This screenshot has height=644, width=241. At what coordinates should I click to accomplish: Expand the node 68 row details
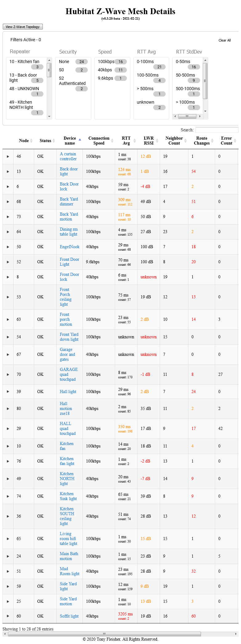pyautogui.click(x=8, y=202)
